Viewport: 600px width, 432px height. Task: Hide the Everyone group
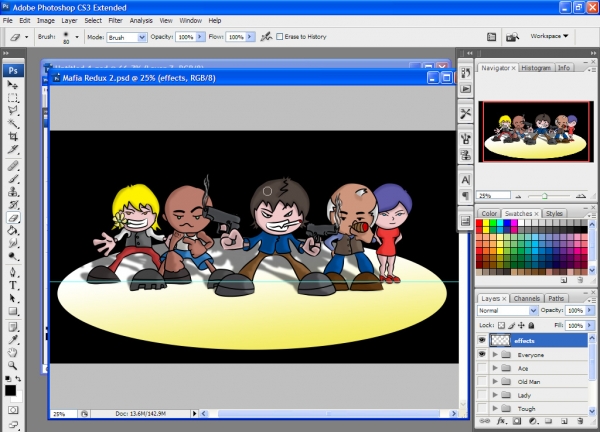(x=482, y=354)
